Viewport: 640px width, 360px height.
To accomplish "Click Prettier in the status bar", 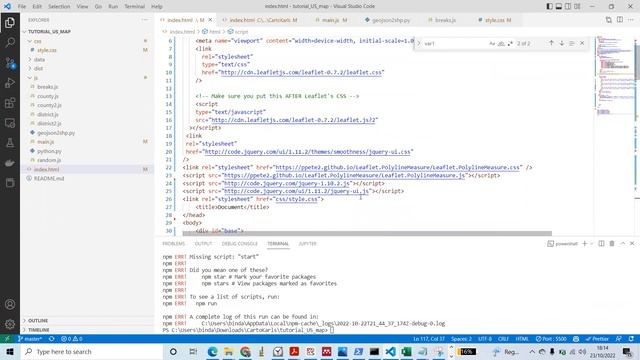I will tap(597, 339).
